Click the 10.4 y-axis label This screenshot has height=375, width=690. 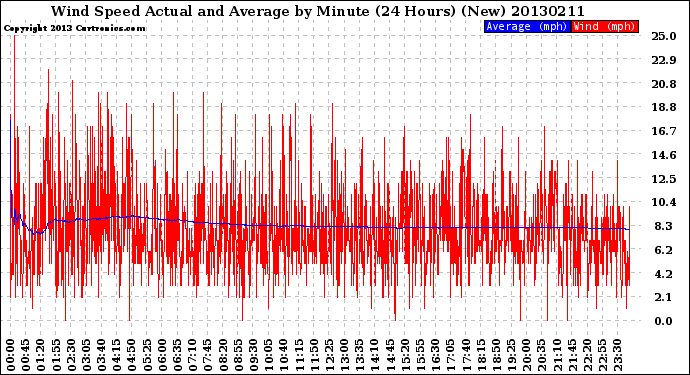(664, 202)
